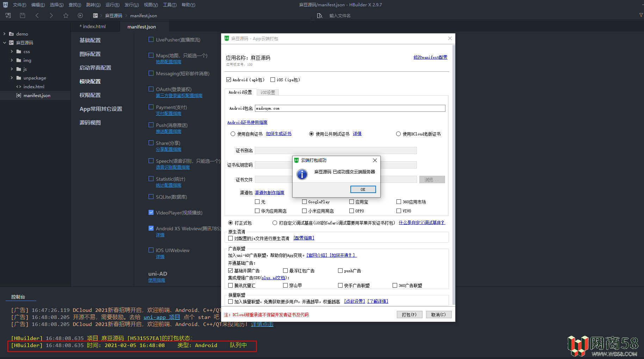Viewport: 644px width, 359px height.
Task: Check the SQLite(数据库) module checkbox
Action: click(x=151, y=197)
